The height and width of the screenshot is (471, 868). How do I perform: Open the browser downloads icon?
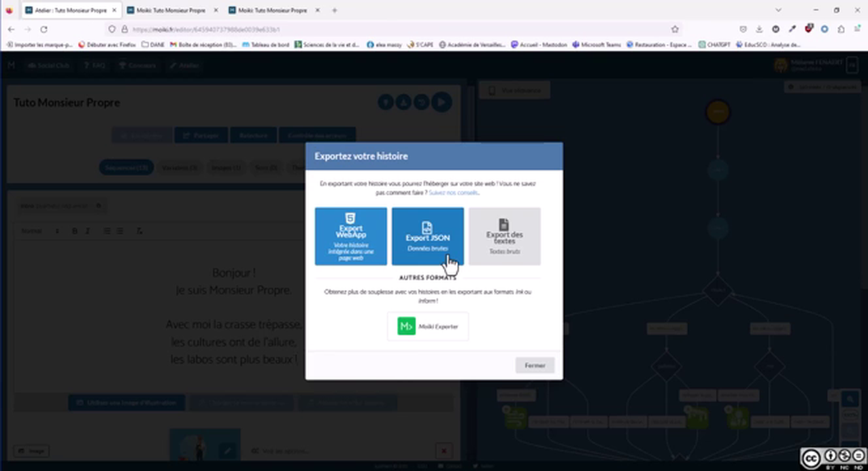click(759, 29)
